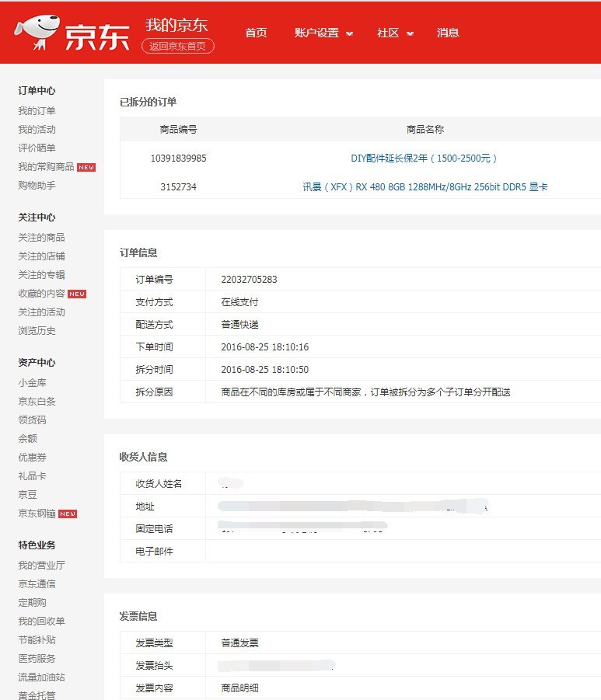Image resolution: width=601 pixels, height=700 pixels.
Task: Click split time 2016-08-25 18:10:50
Action: coord(265,370)
